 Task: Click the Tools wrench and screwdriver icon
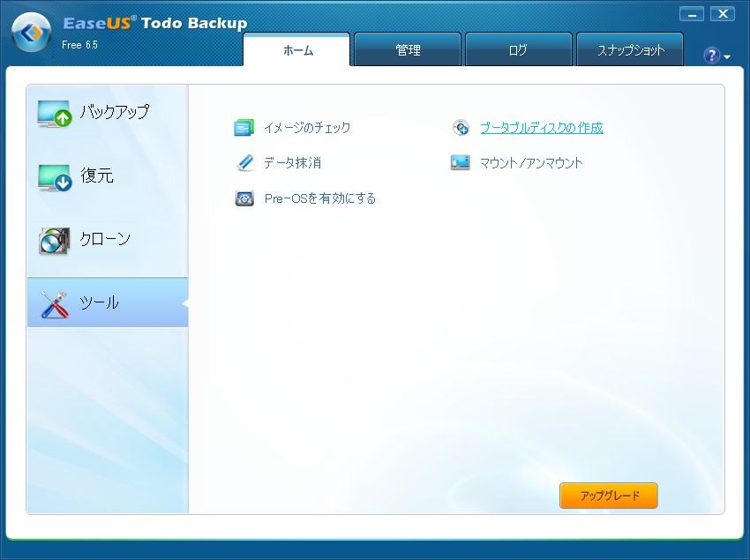(54, 303)
